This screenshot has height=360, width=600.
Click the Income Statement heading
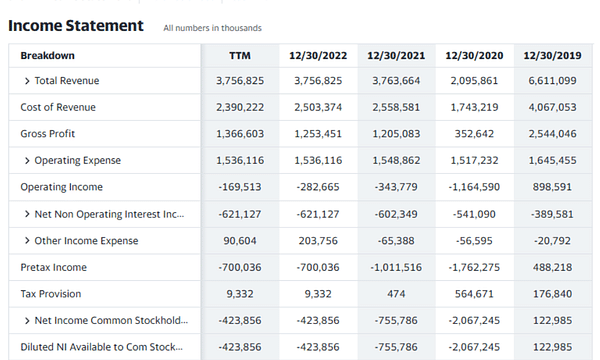76,26
